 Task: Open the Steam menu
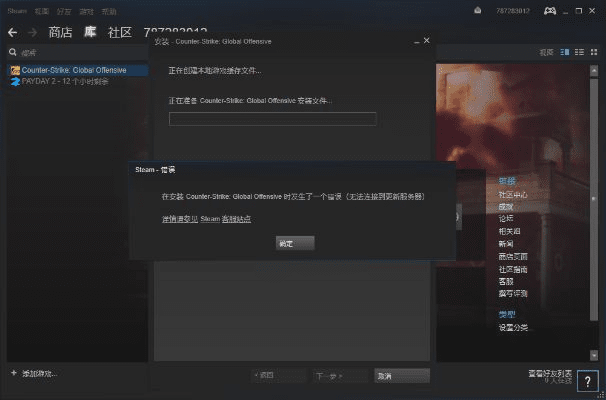17,11
